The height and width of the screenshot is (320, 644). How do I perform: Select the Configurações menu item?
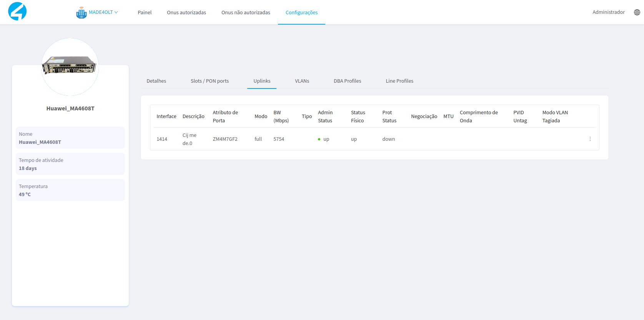pyautogui.click(x=301, y=12)
